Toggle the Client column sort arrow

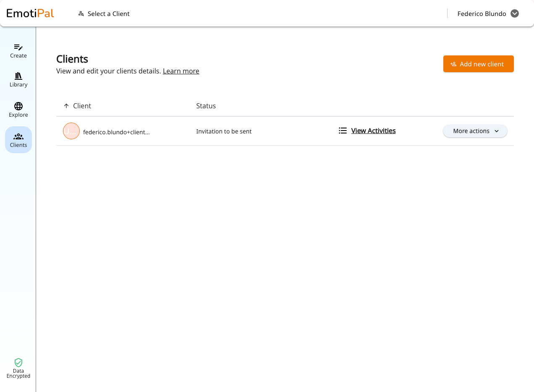[x=66, y=106]
